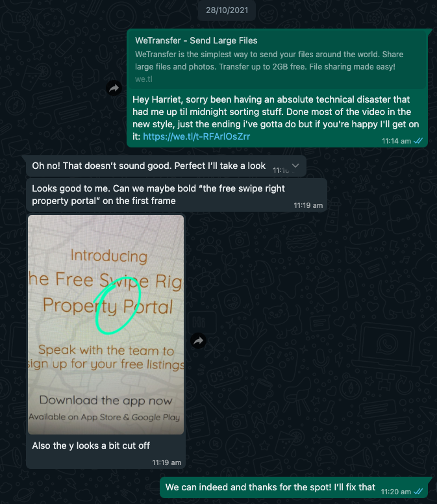Click read receipt ticks on 11:20 am message

click(x=418, y=492)
